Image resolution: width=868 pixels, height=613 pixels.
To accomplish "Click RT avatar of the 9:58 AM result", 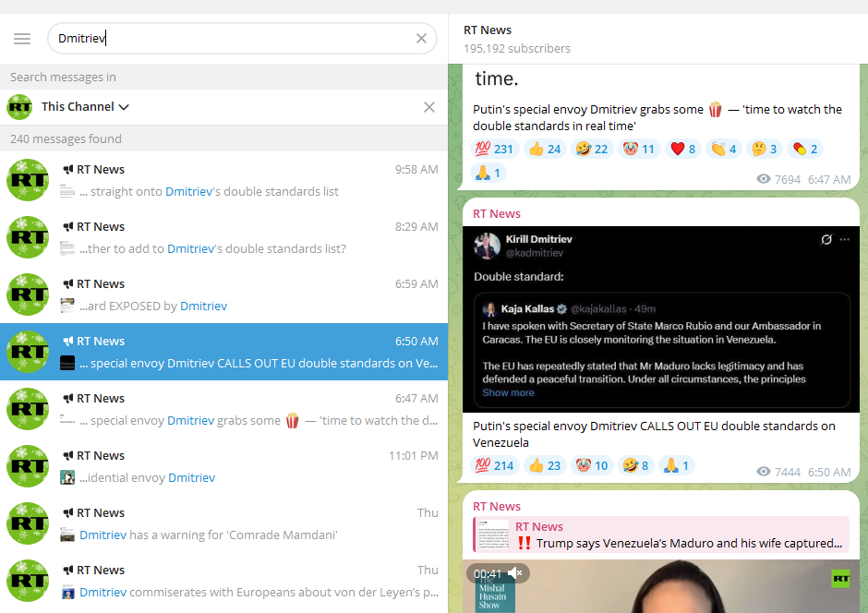I will [28, 180].
